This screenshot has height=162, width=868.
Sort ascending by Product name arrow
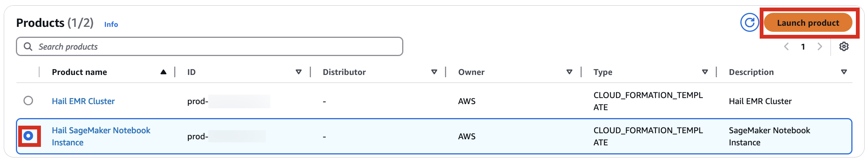[x=163, y=72]
